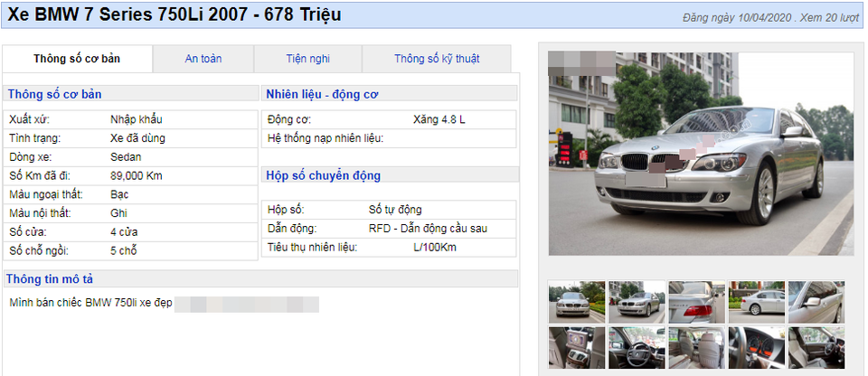This screenshot has width=868, height=376.
Task: Click the 'Thông số cơ bản' section heading
Action: point(54,94)
